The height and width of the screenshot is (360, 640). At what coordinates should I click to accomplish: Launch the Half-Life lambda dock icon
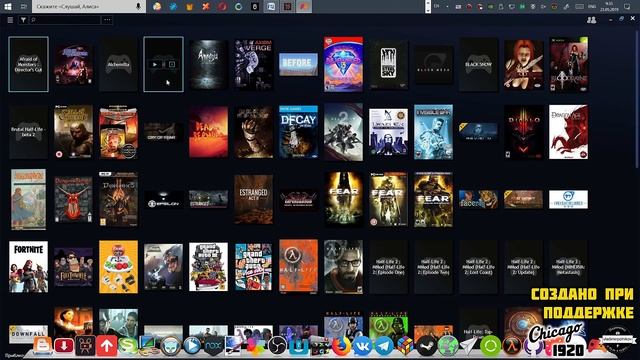[511, 346]
